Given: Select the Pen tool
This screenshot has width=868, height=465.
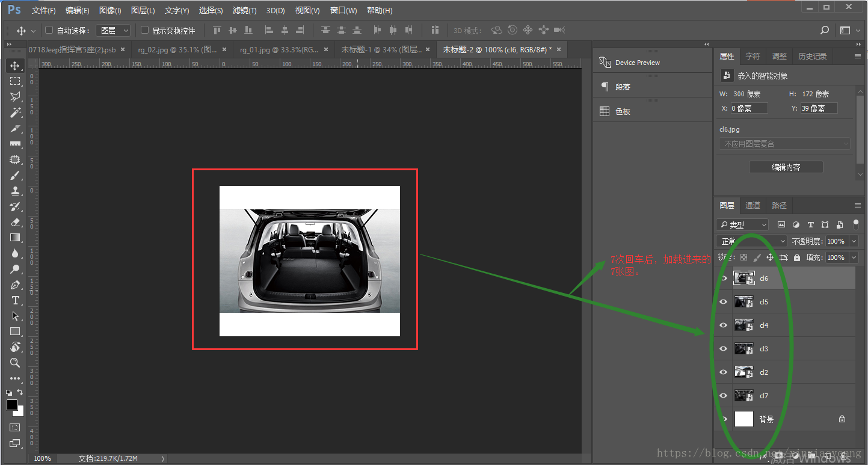Looking at the screenshot, I should tap(15, 285).
